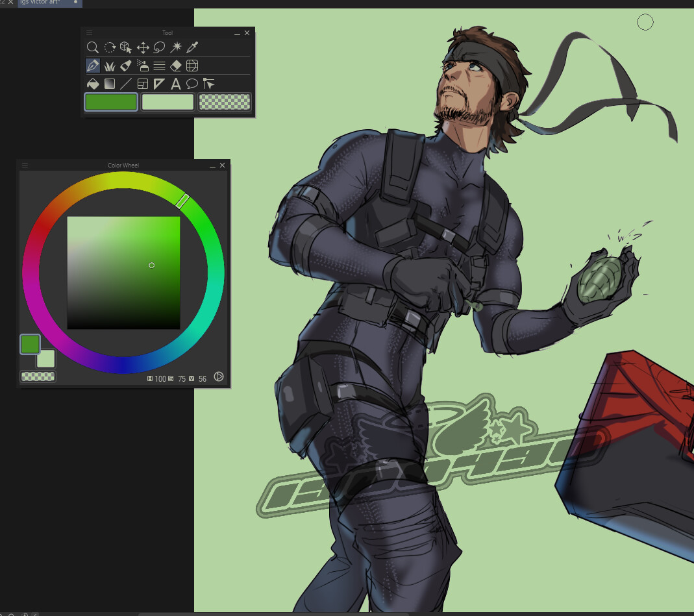
Task: Pick the Eyedropper tool
Action: pos(191,47)
